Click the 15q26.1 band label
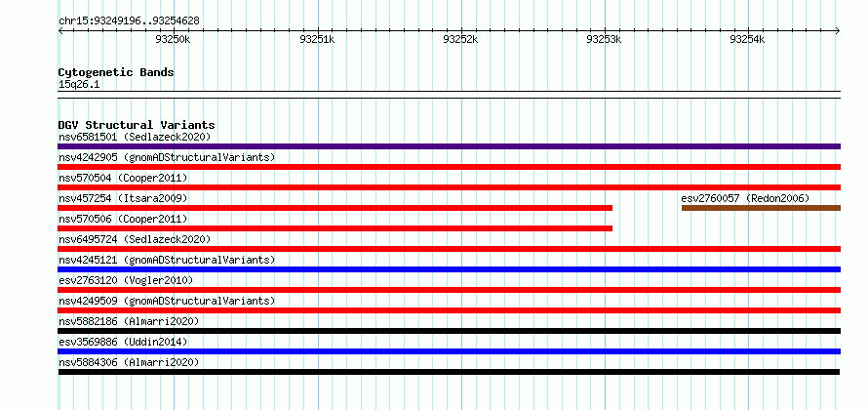Screen dimensions: 868x410 click(x=79, y=85)
